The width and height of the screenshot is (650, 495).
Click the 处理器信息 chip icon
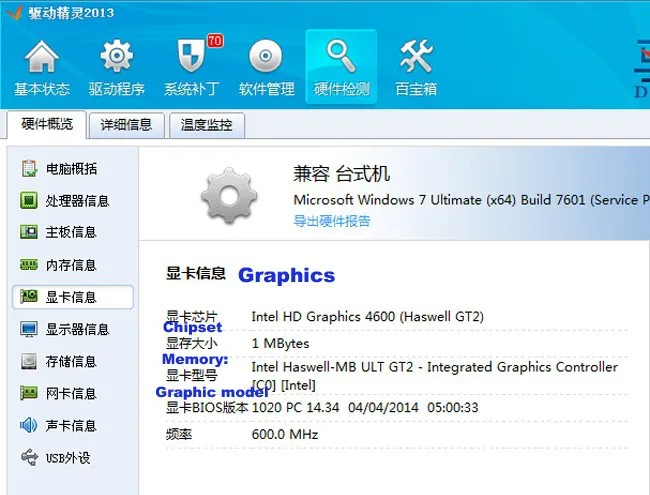click(x=29, y=200)
